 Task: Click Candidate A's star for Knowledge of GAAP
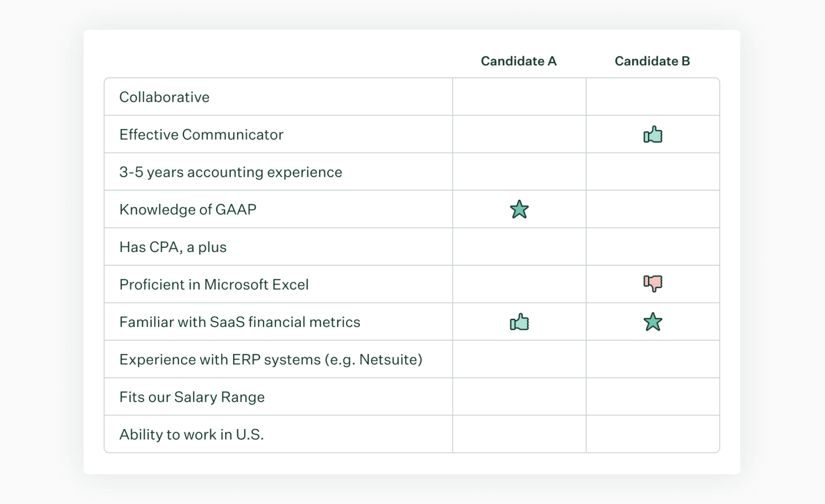pyautogui.click(x=519, y=210)
